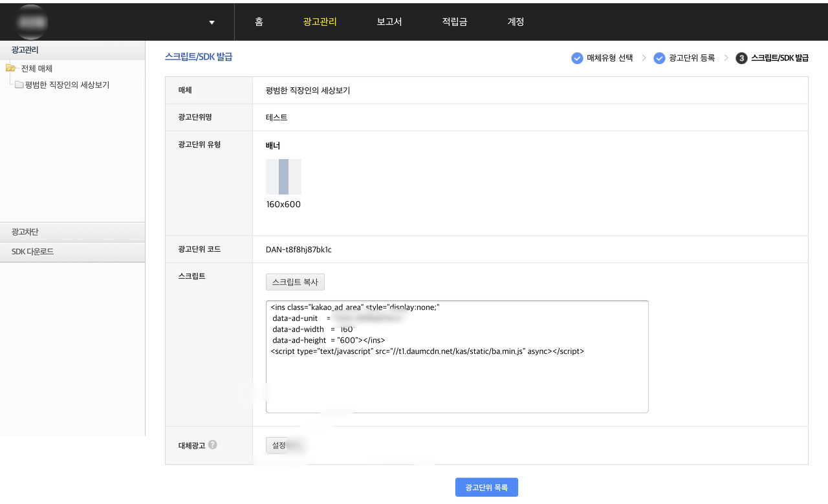
Task: Click folder icon beside 평범한 직장인의 세상보기
Action: click(19, 85)
